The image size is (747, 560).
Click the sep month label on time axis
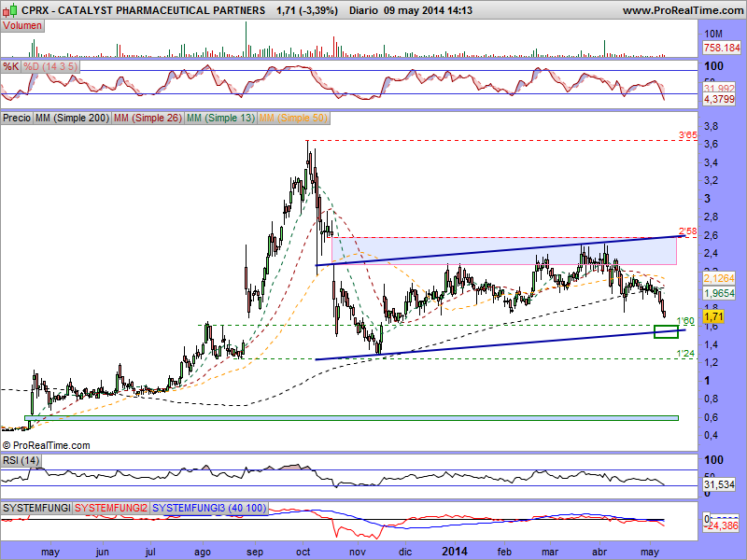[255, 552]
